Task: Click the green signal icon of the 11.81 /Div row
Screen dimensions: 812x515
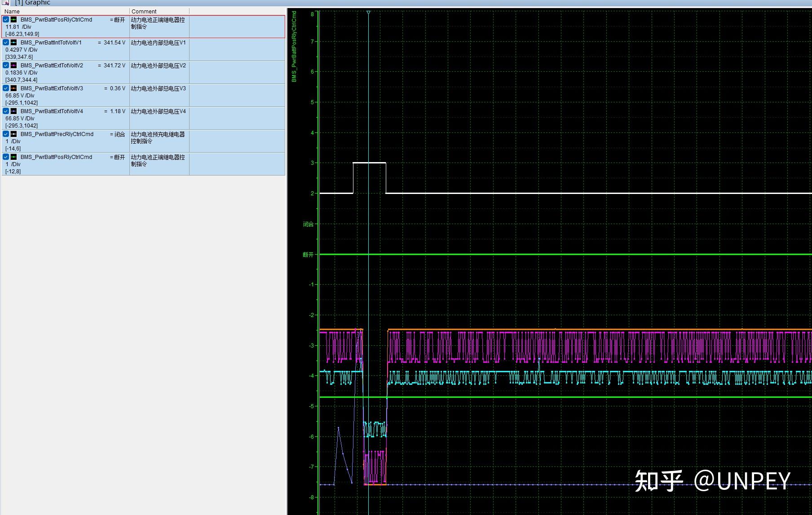Action: [14, 20]
